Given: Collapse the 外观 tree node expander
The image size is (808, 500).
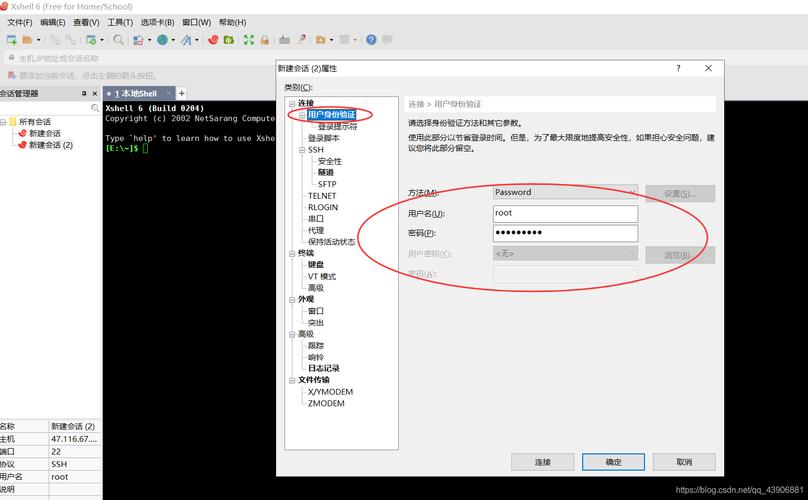Looking at the screenshot, I should [292, 299].
